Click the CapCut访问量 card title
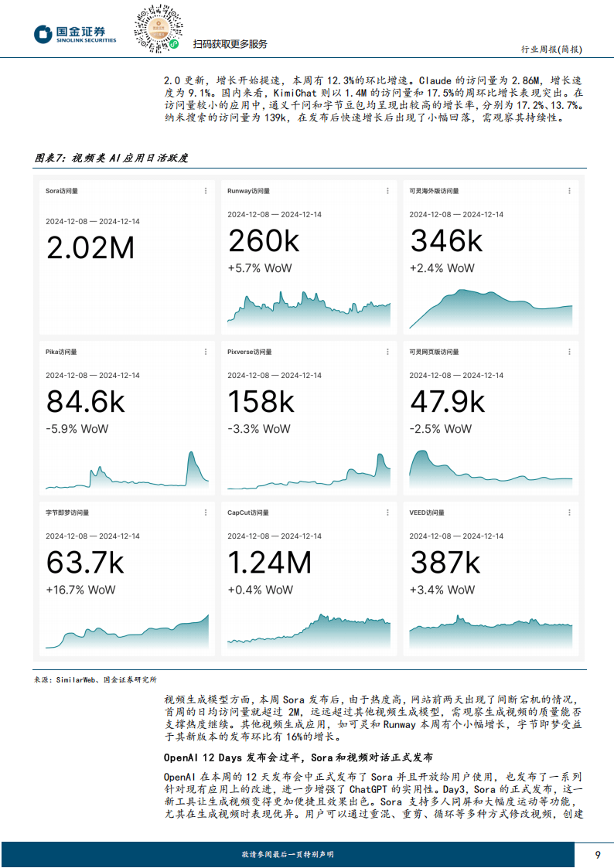 point(248,512)
